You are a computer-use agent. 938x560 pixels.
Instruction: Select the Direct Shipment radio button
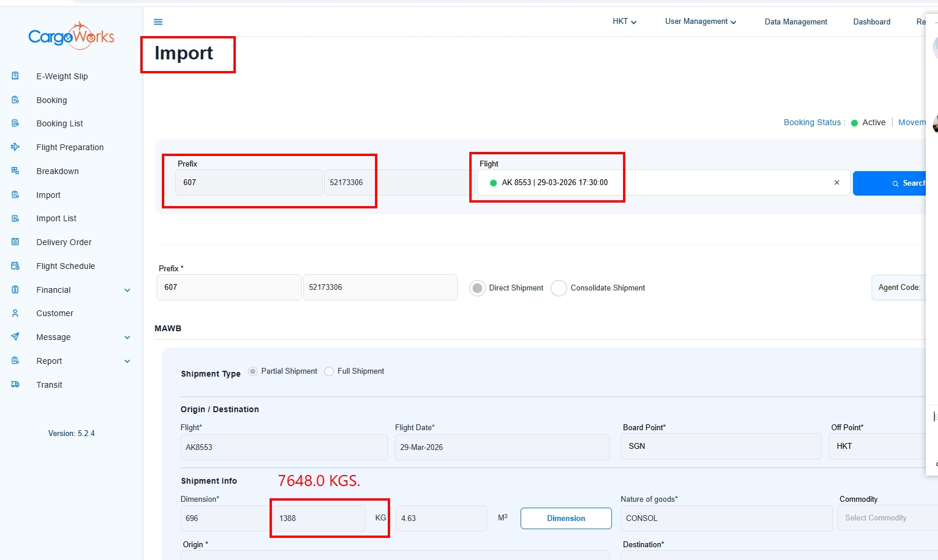[477, 288]
